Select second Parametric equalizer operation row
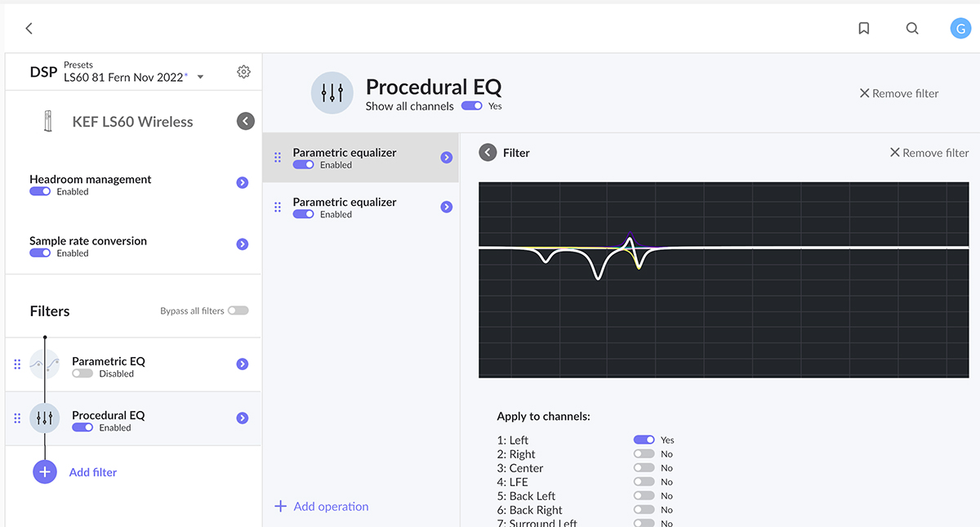This screenshot has height=527, width=980. point(361,208)
